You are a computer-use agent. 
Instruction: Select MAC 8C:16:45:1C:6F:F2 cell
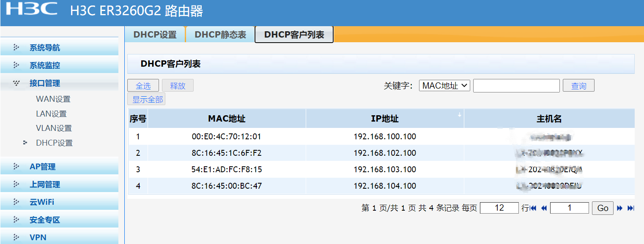tap(227, 153)
